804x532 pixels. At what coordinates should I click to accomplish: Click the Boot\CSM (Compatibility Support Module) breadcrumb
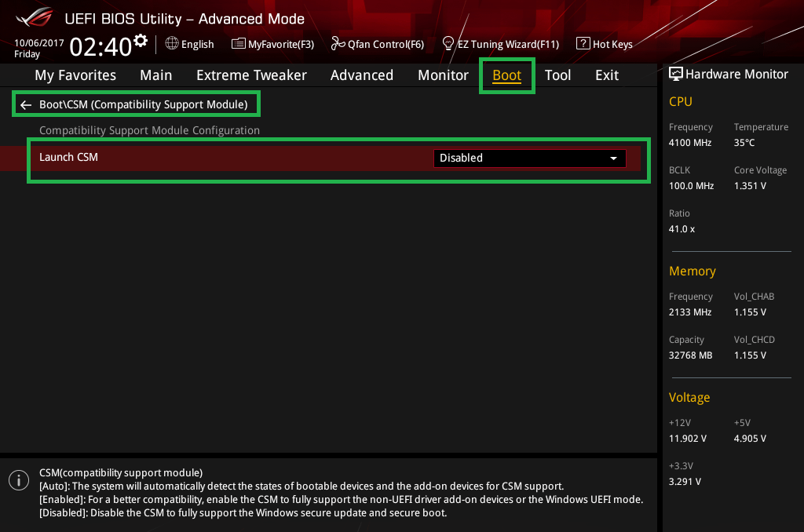click(143, 104)
